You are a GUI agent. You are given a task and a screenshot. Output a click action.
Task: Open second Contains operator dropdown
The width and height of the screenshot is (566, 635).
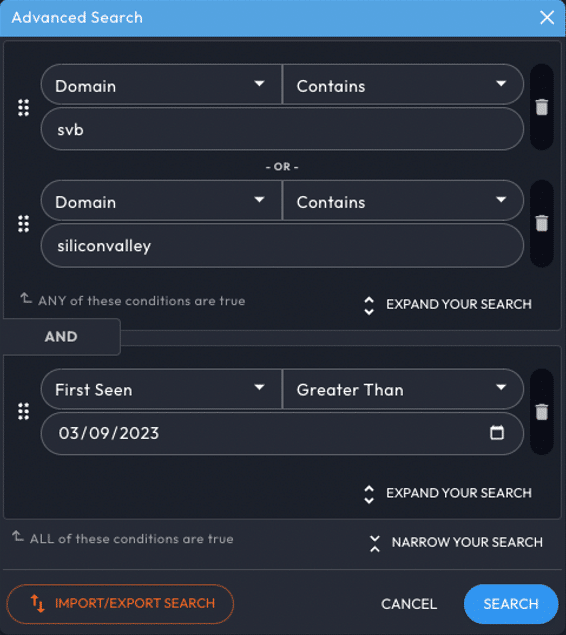coord(403,200)
